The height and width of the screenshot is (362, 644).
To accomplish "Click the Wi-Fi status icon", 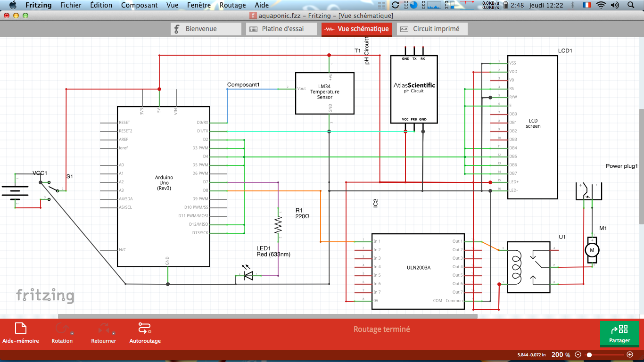I will coord(601,5).
